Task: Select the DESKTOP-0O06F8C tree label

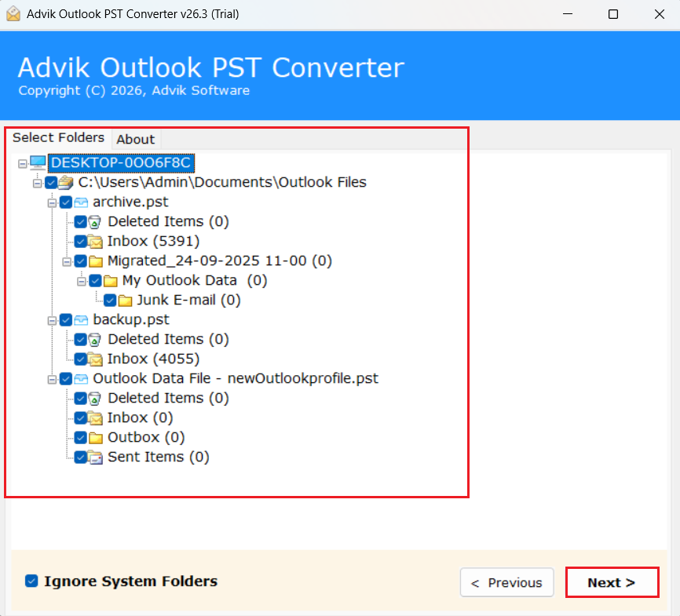Action: (x=121, y=163)
